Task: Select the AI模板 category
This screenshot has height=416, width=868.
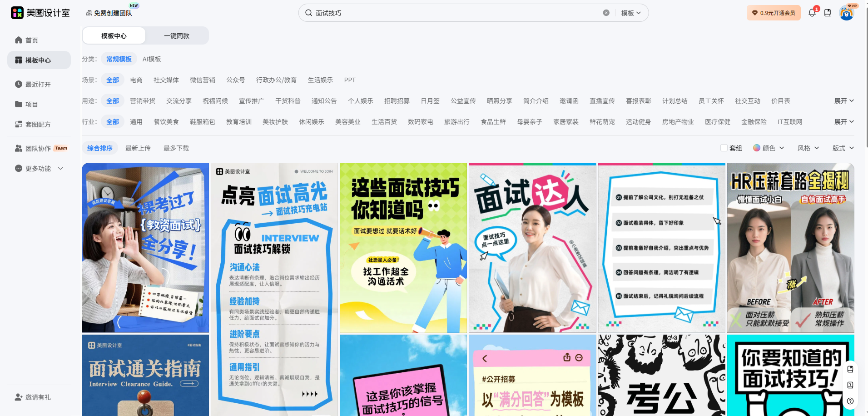Action: pyautogui.click(x=152, y=59)
